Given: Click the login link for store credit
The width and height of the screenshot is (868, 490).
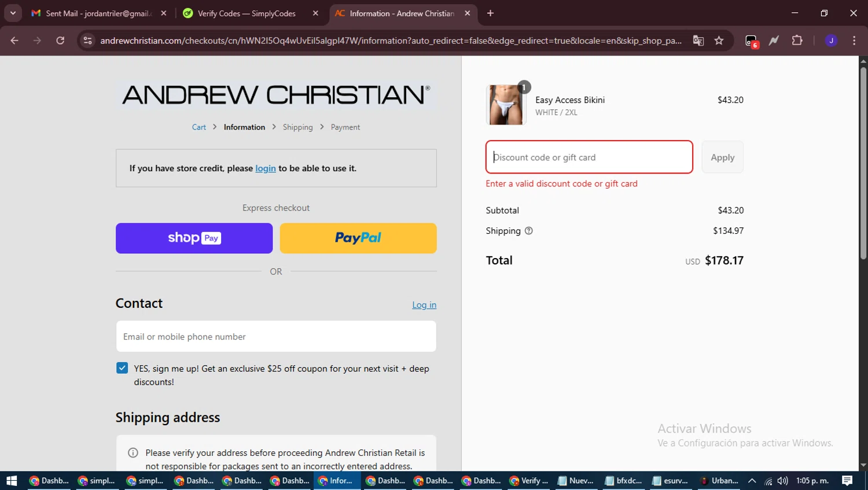Looking at the screenshot, I should (x=266, y=168).
